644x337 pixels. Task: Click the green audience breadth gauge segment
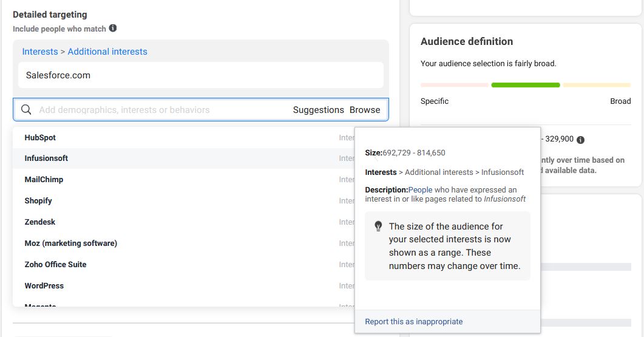tap(525, 85)
